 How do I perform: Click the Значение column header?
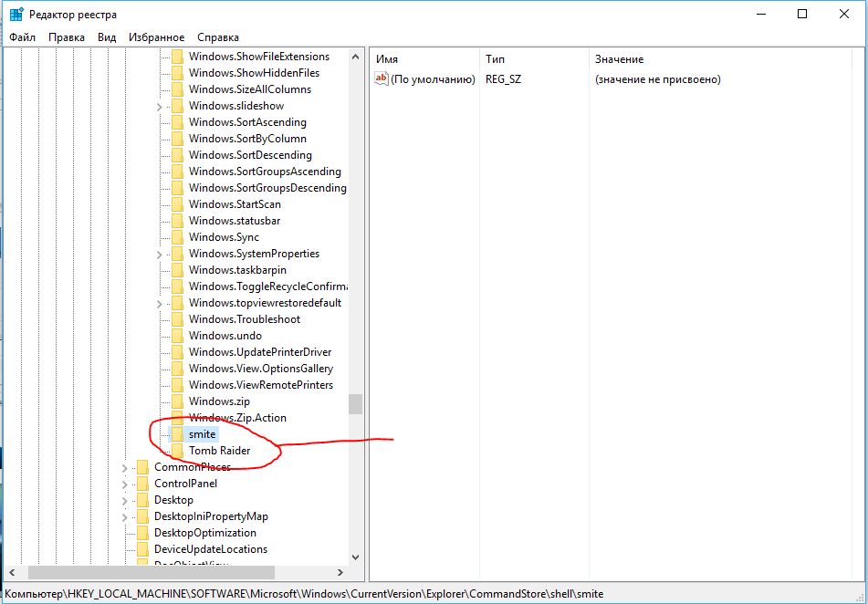[619, 59]
